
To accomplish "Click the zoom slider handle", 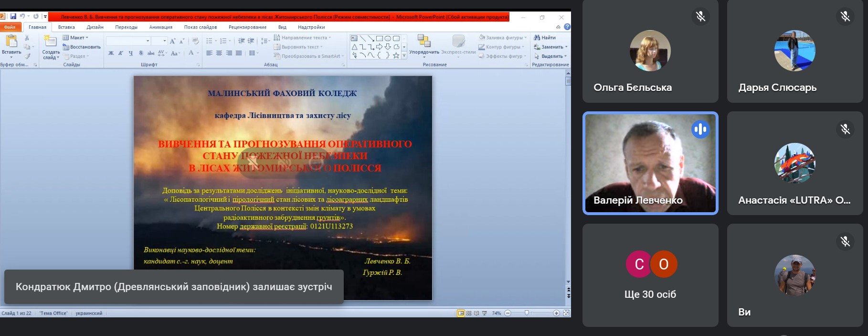I will pos(527,313).
